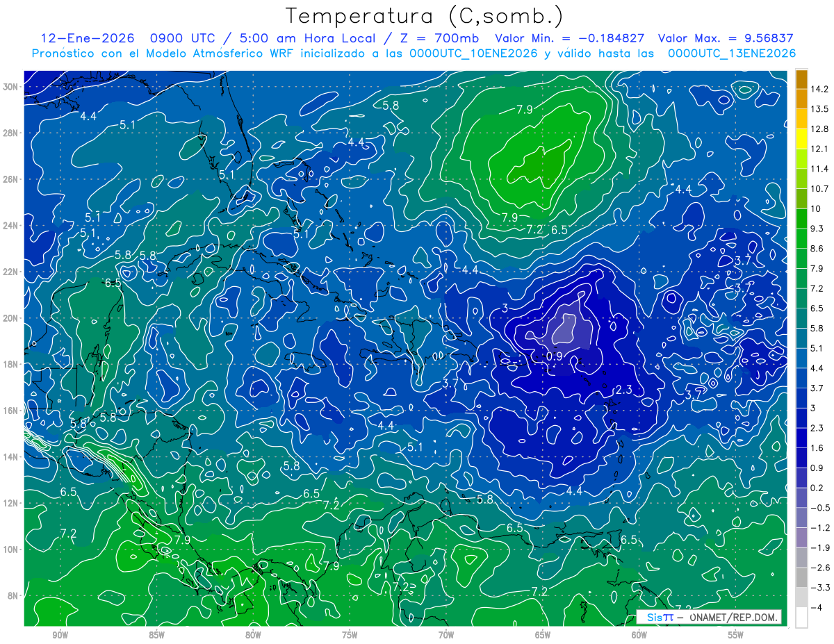This screenshot has height=644, width=834.
Task: Pick the yellow colorbar band between 12.1 and 12.8
Action: coord(801,138)
